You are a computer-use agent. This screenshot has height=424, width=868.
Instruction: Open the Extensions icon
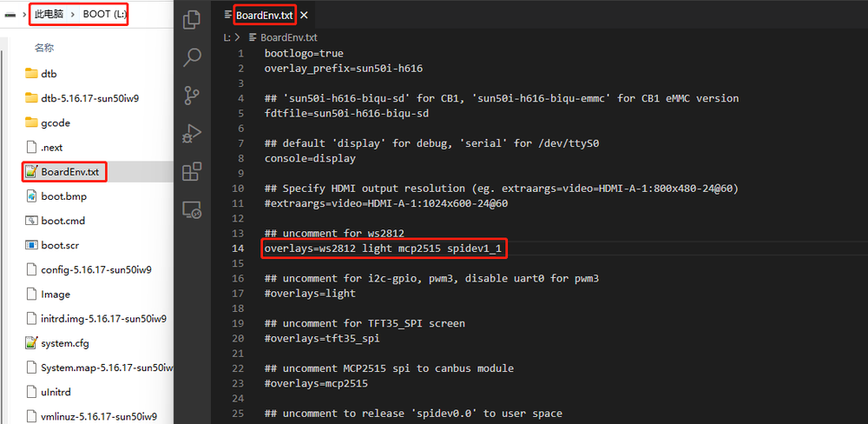[192, 172]
